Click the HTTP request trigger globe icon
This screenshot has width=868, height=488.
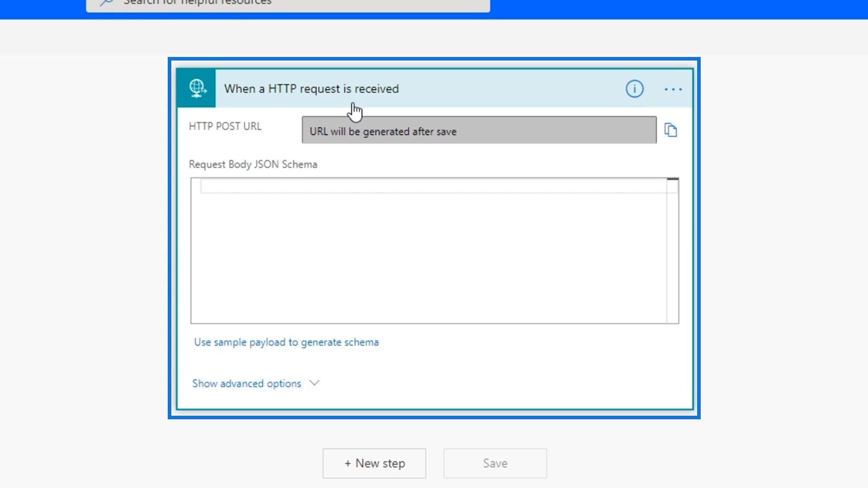point(196,89)
